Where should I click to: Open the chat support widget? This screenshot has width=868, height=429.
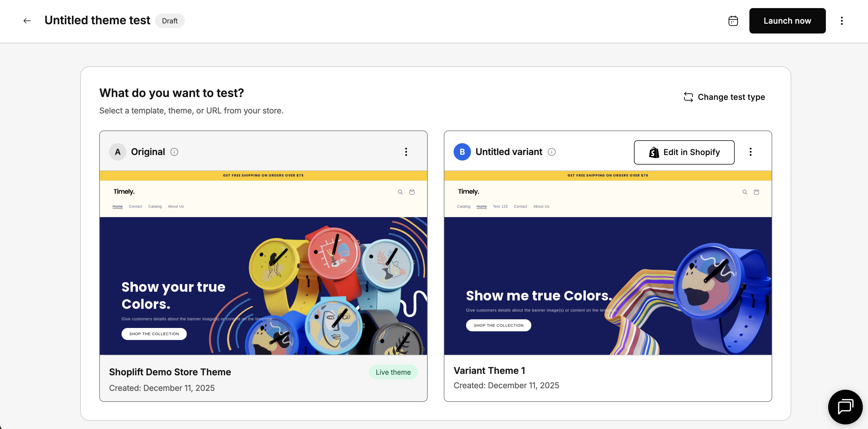[845, 407]
